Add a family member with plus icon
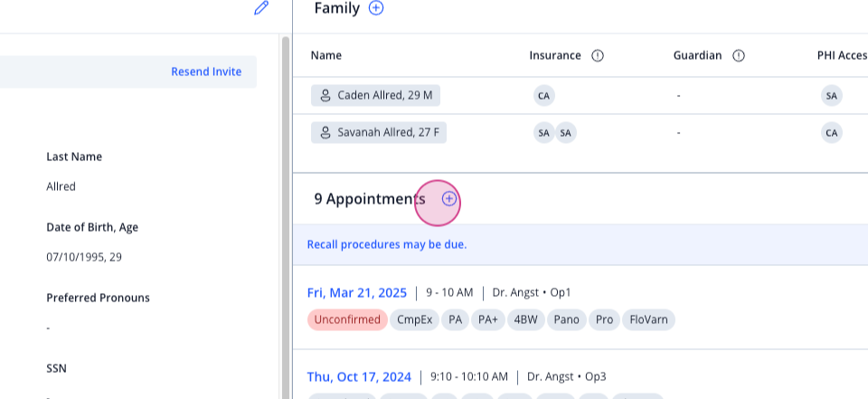 (376, 8)
